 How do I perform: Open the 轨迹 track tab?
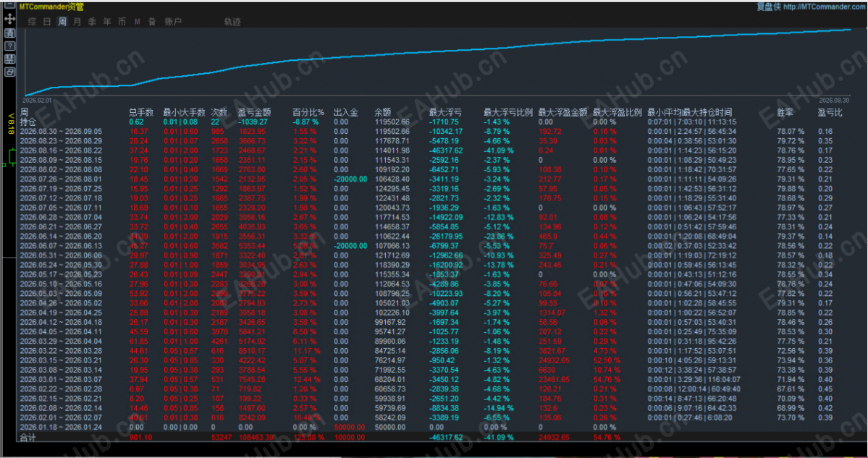[x=232, y=22]
